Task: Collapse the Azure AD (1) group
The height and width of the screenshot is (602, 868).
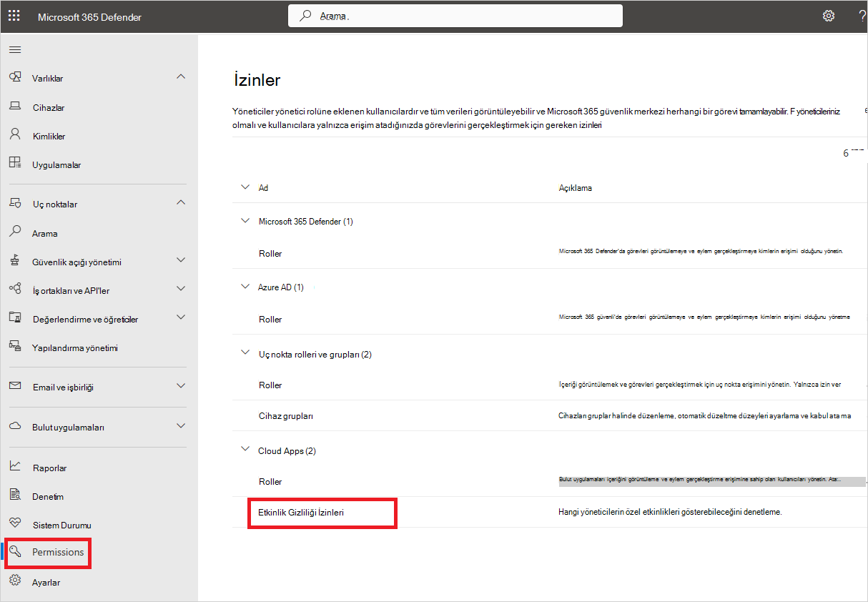Action: [x=246, y=287]
